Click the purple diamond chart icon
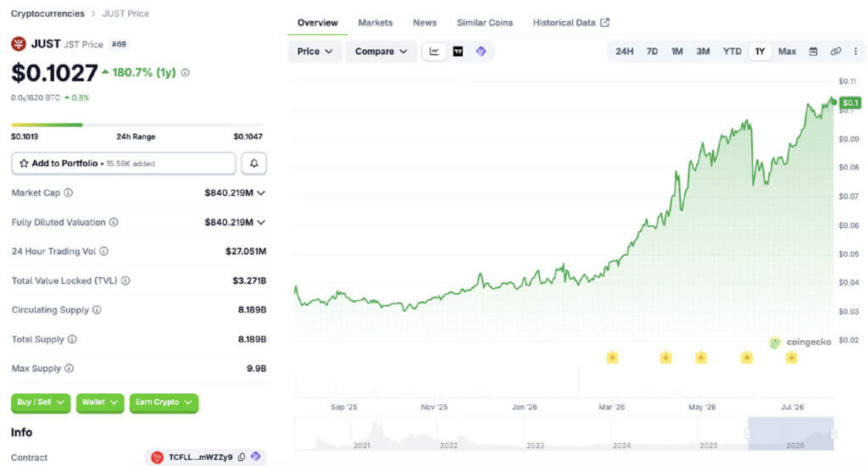Viewport: 868px width, 466px height. point(481,52)
